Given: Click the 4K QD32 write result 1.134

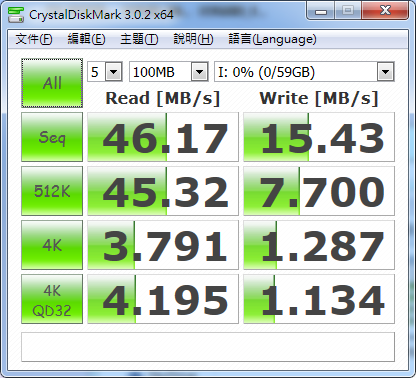Looking at the screenshot, I should tap(319, 299).
